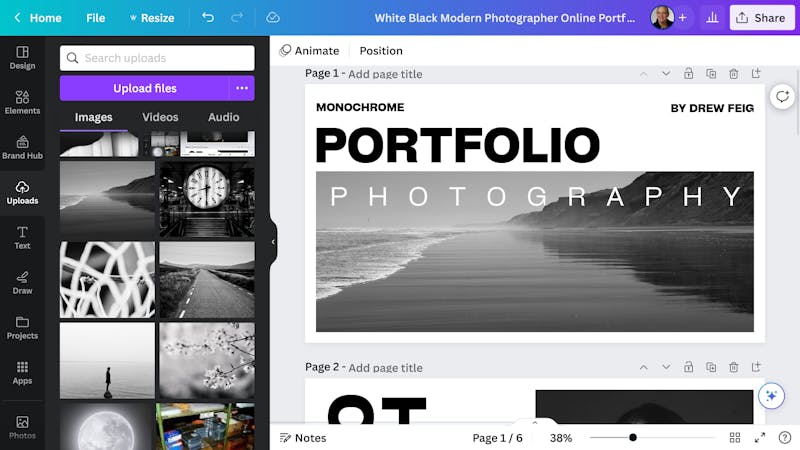
Task: Open the Elements panel
Action: click(x=22, y=103)
